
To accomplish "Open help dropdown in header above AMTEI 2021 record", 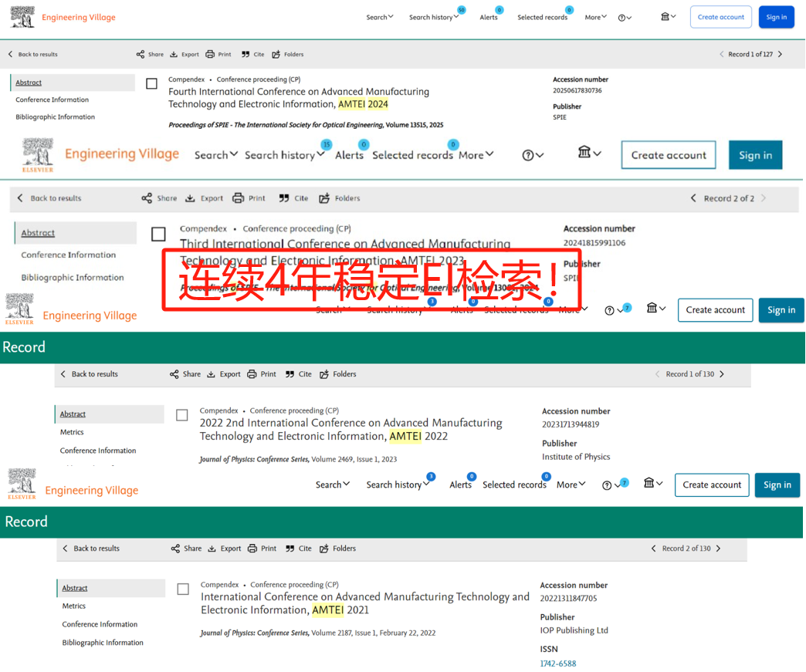I will pos(611,485).
